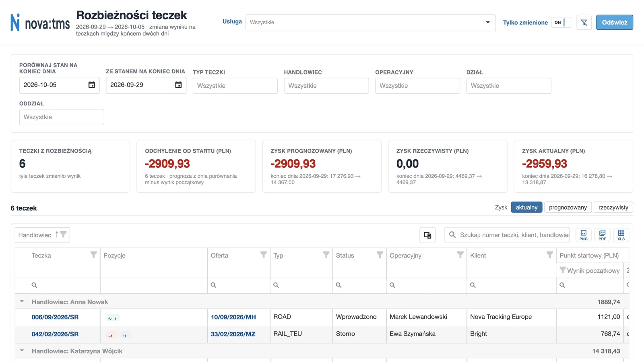The width and height of the screenshot is (644, 362).
Task: Select the prognozowany profit view
Action: tap(568, 208)
